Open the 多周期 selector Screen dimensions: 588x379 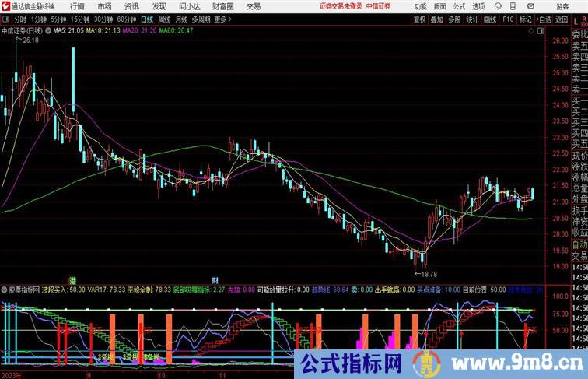pos(201,19)
